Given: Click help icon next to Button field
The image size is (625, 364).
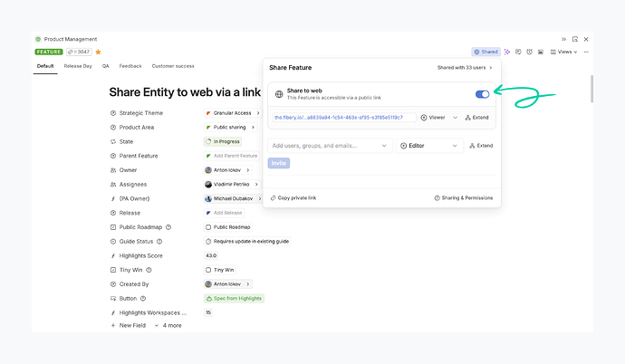Looking at the screenshot, I should click(143, 299).
